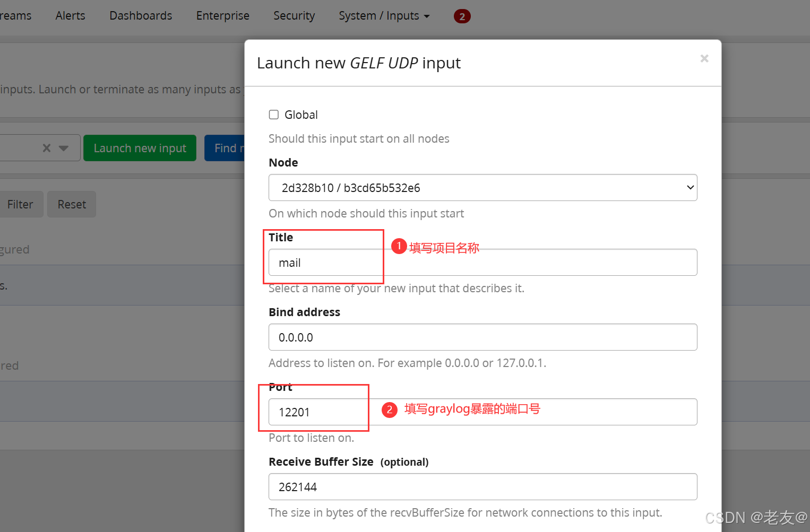The height and width of the screenshot is (532, 810).
Task: Click the Port field showing 12201
Action: pos(483,412)
